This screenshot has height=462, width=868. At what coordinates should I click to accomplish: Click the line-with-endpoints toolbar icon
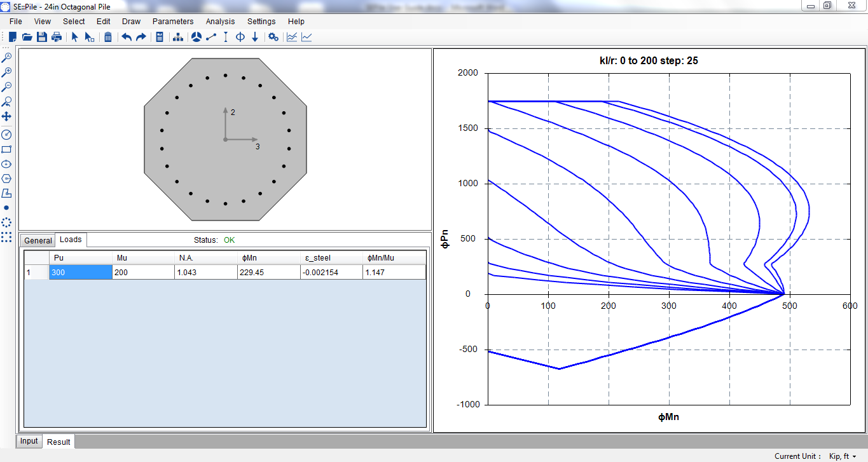tap(211, 37)
